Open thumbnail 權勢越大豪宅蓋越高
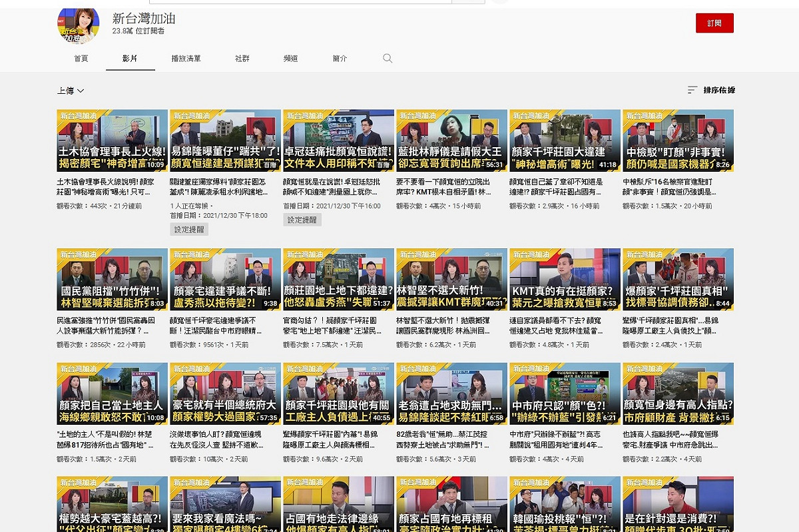 coord(112,504)
